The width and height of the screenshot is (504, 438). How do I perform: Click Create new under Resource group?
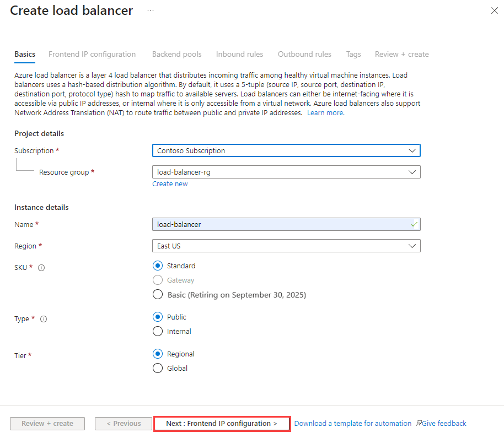click(170, 183)
